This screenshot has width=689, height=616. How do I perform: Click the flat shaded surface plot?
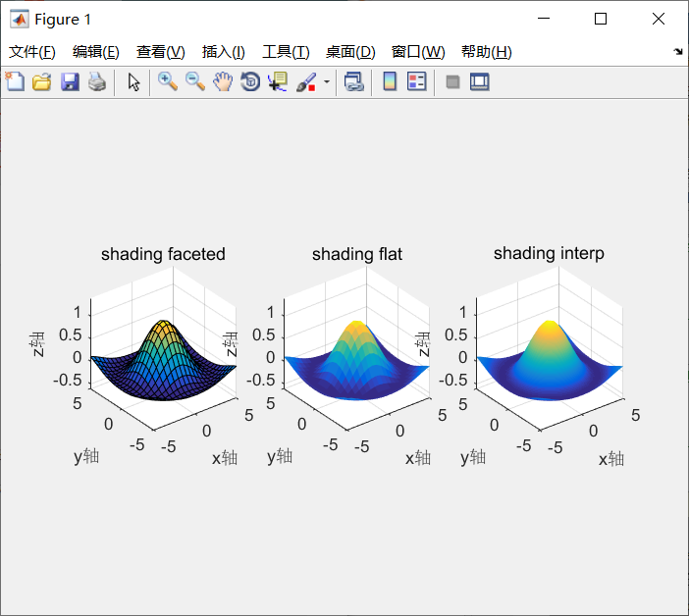pos(356,360)
